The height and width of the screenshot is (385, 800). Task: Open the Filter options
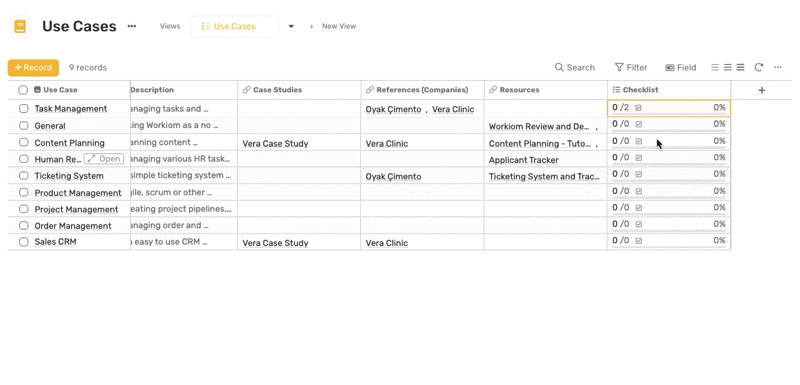[x=631, y=67]
